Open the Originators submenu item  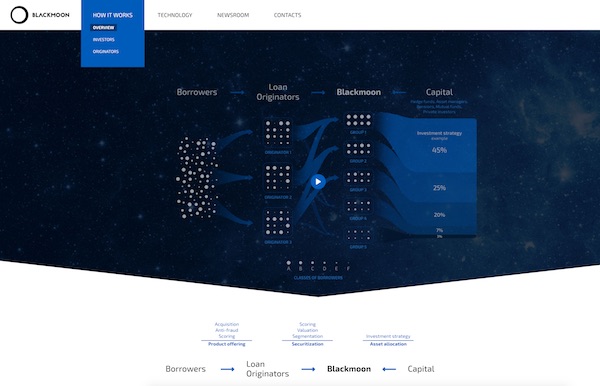point(106,51)
